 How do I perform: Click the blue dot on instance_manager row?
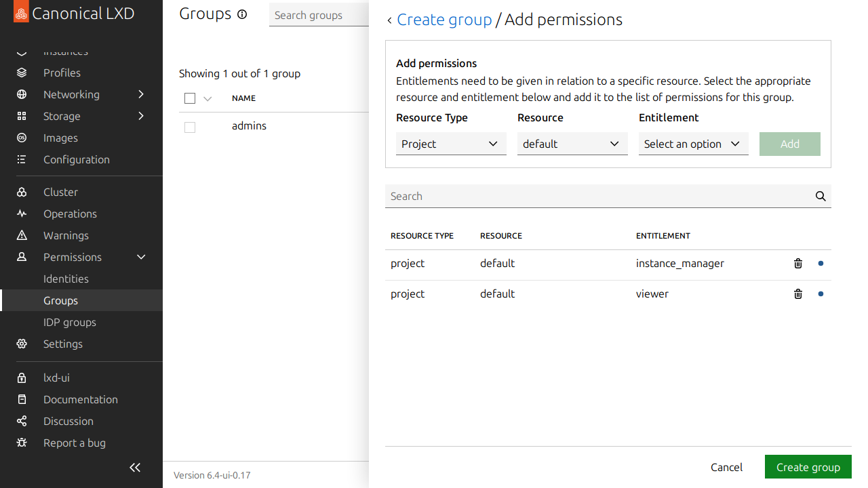[821, 264]
